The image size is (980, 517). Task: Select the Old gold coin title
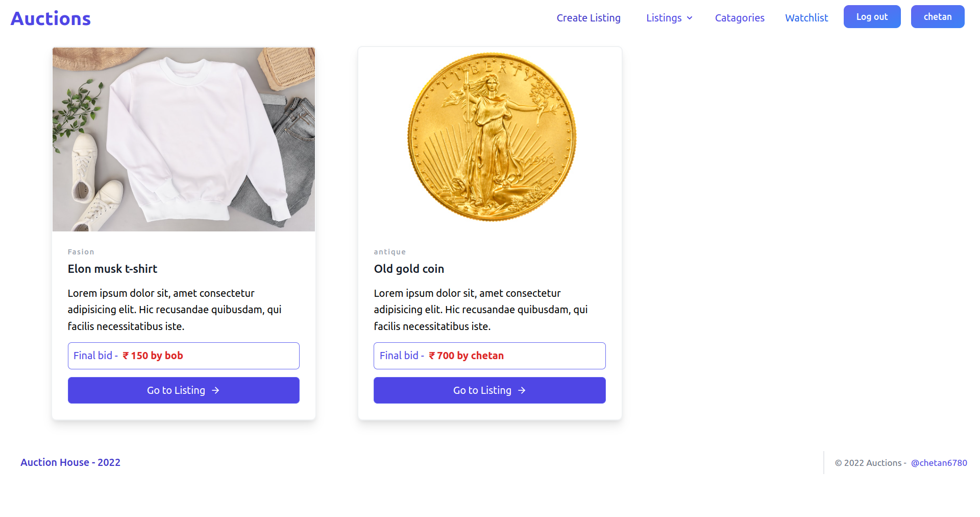click(409, 269)
